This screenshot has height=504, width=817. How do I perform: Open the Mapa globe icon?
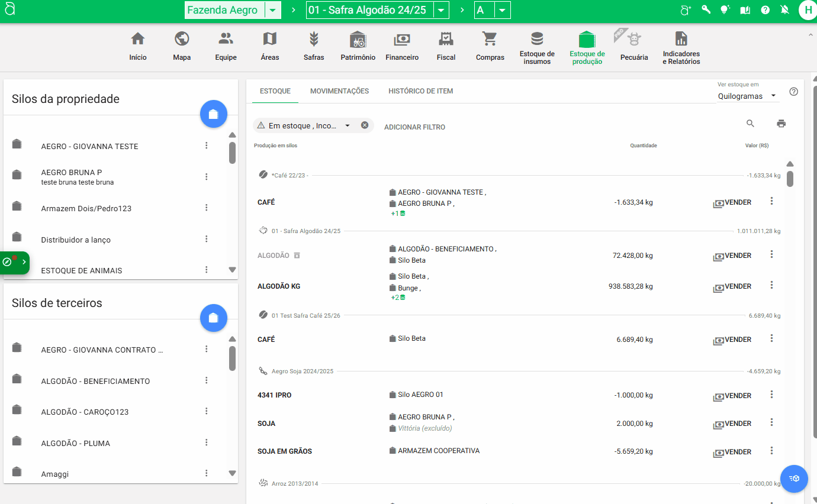point(182,46)
